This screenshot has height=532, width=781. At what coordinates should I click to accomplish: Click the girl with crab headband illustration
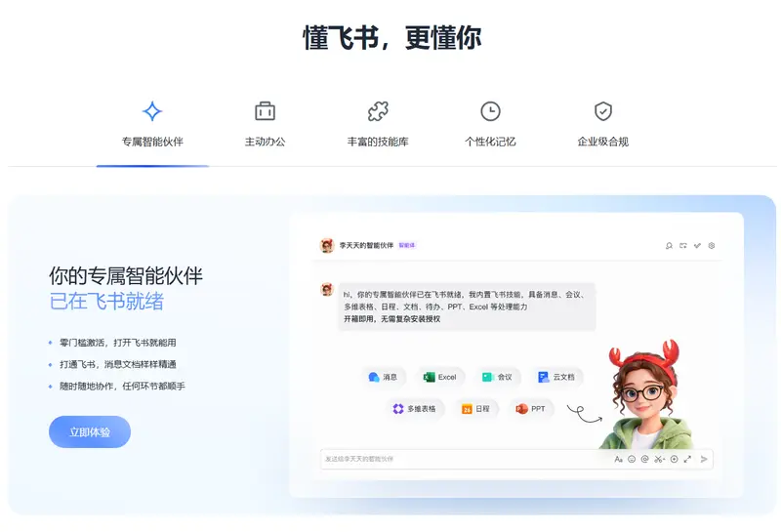[646, 394]
